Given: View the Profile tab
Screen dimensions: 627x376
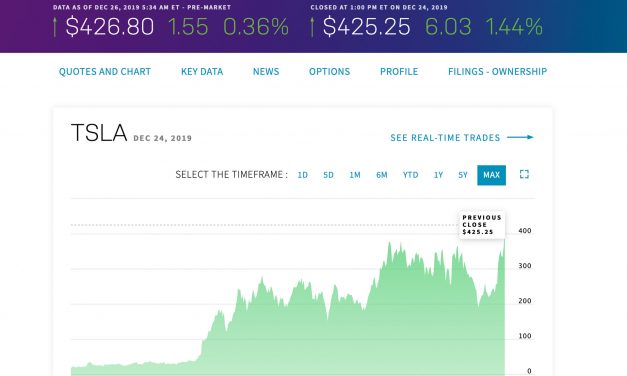Looking at the screenshot, I should pos(399,72).
